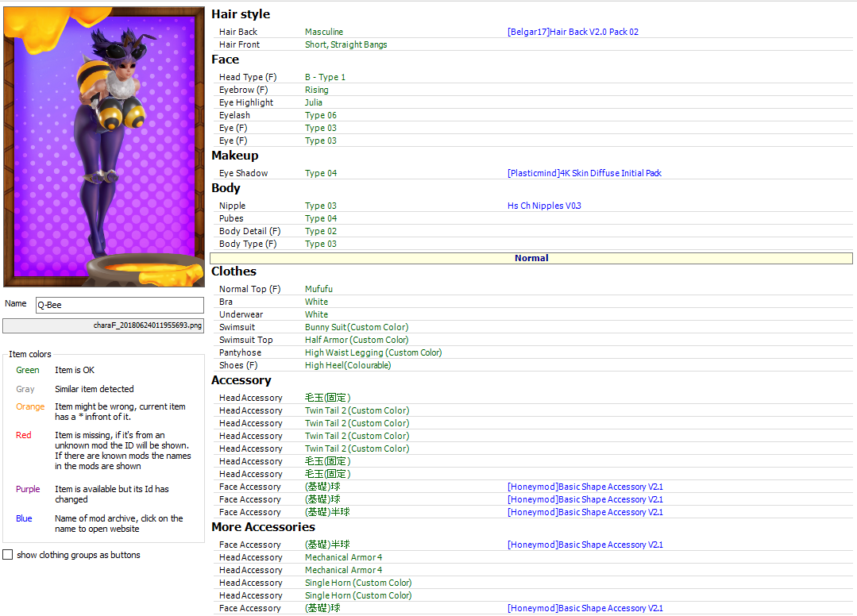857x616 pixels.
Task: Open the Hs Ch Nipples V0.3 link
Action: click(544, 206)
